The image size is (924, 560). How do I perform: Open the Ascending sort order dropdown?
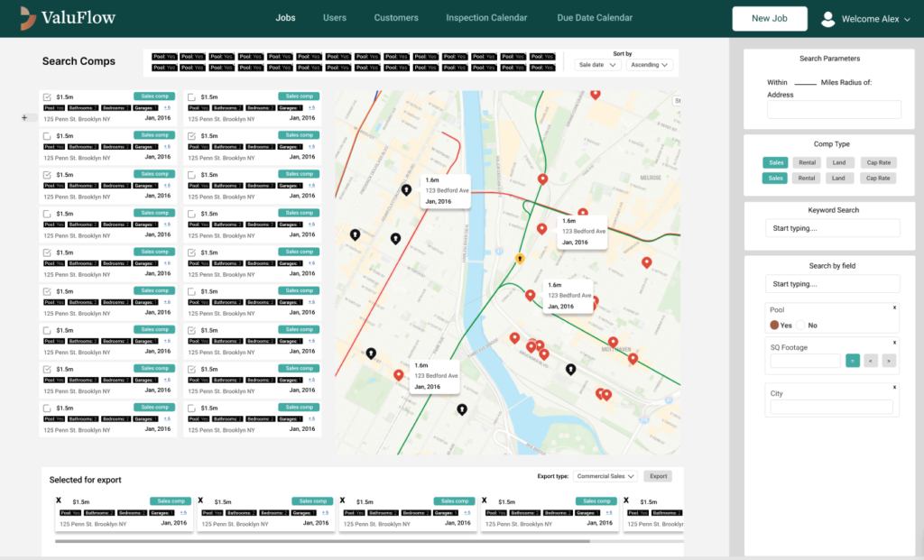[650, 65]
